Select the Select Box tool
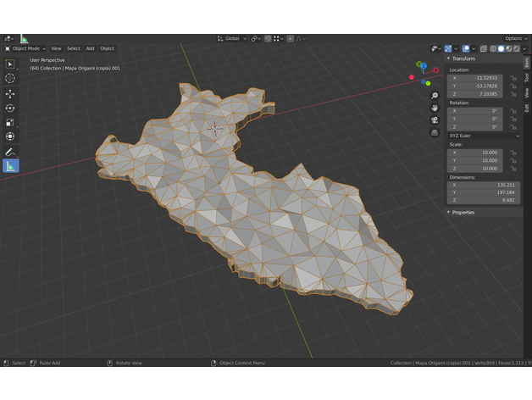 point(10,64)
